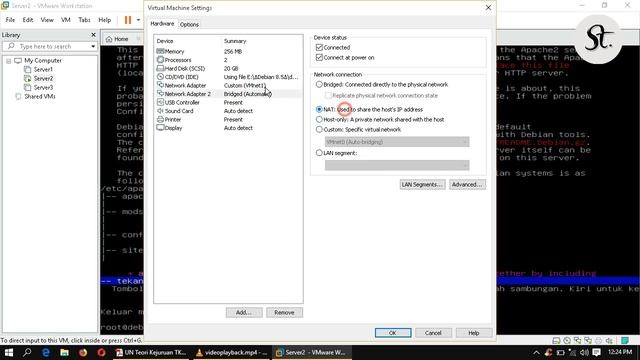Select the CD/DVD (IDE) device icon
The width and height of the screenshot is (640, 360).
[x=160, y=77]
